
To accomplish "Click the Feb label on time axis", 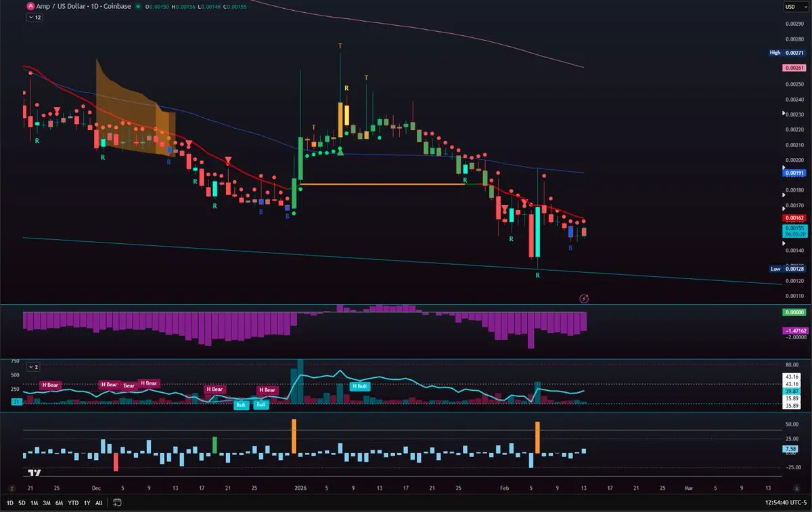I will coord(505,487).
